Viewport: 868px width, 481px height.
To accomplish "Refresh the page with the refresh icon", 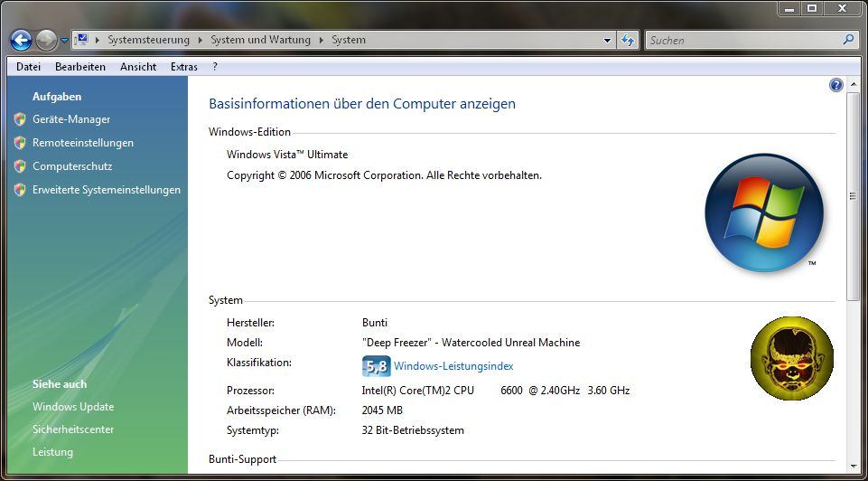I will click(x=628, y=40).
